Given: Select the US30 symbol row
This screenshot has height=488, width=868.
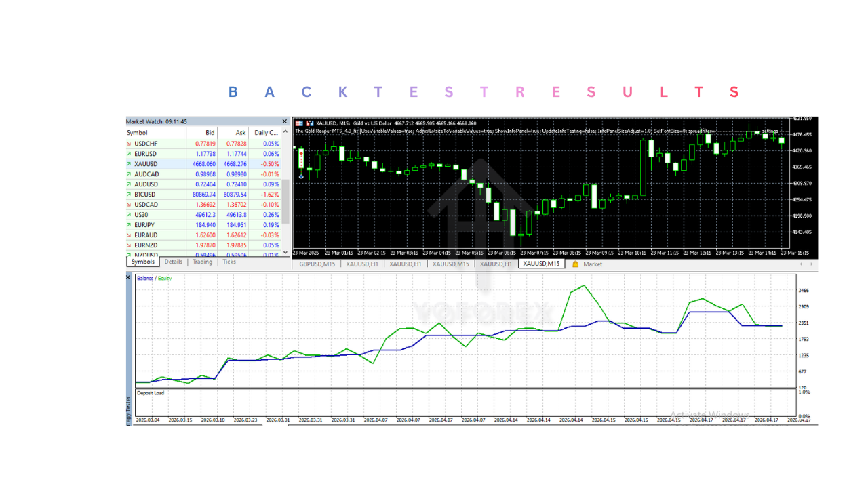Looking at the screenshot, I should pos(204,215).
